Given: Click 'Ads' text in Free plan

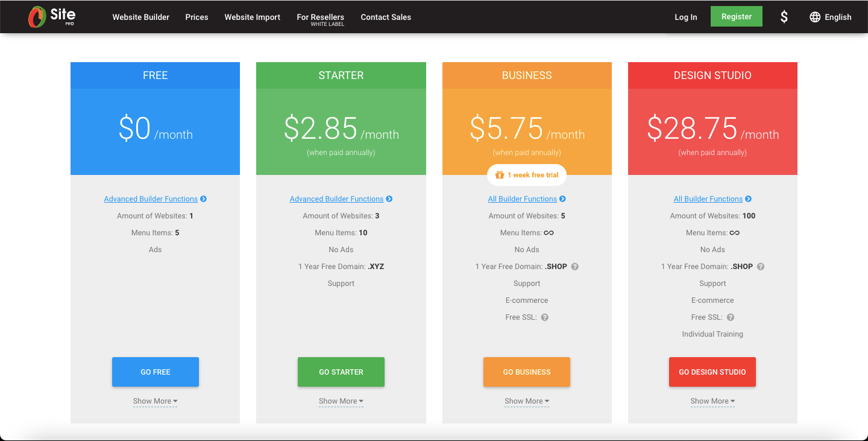Looking at the screenshot, I should pos(156,250).
